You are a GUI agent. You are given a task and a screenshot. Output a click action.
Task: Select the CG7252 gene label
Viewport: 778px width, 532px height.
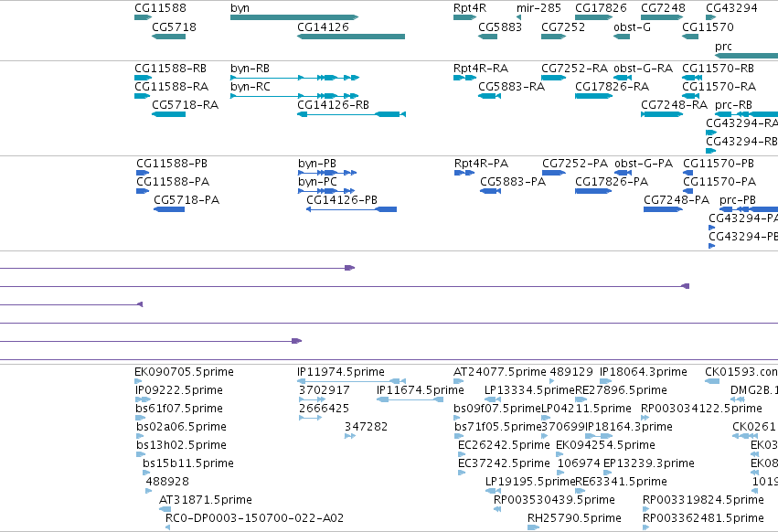[563, 27]
